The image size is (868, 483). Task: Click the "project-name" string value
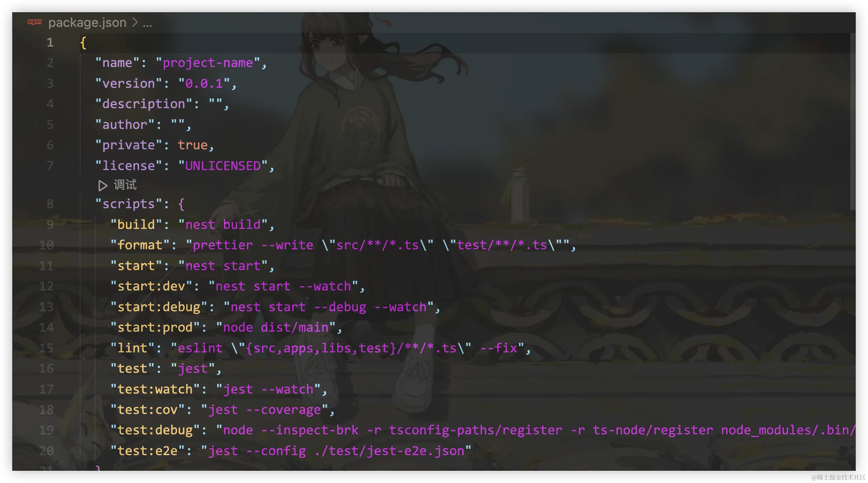[208, 63]
